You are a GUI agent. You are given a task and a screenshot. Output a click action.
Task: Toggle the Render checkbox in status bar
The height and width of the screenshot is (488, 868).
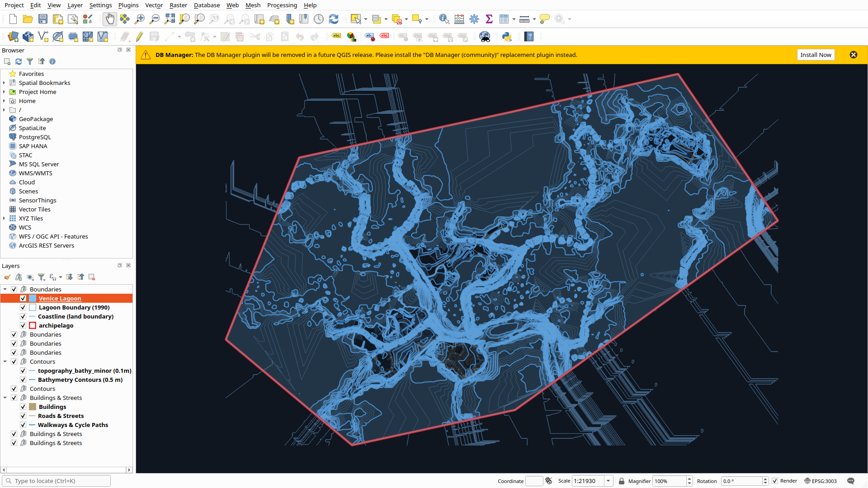775,481
